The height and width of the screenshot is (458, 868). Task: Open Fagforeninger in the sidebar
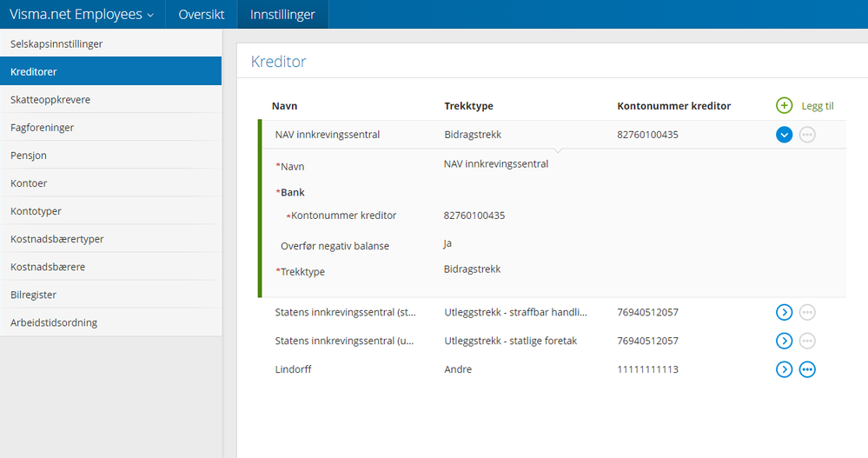coord(110,128)
